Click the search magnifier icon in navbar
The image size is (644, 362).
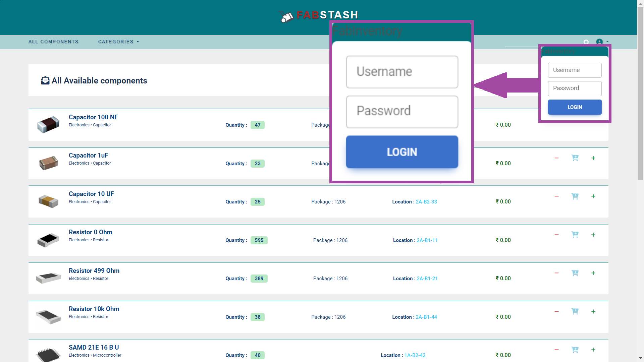click(x=586, y=42)
